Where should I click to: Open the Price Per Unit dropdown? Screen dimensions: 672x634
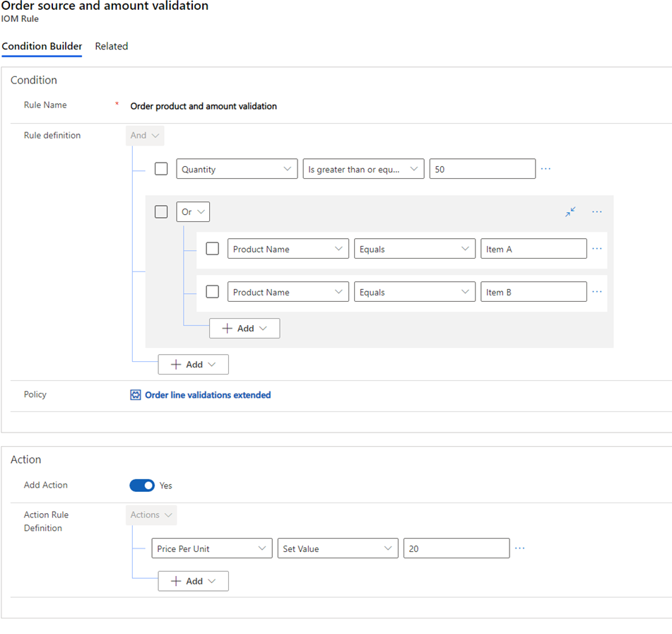click(x=212, y=548)
